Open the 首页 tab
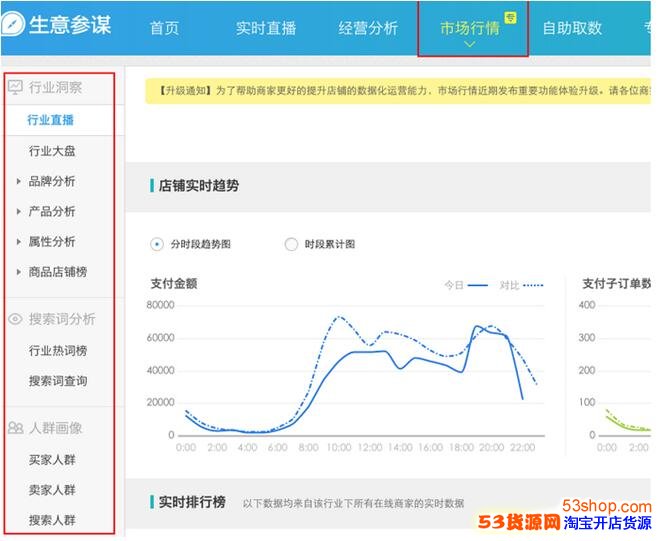661x541 pixels. (164, 28)
